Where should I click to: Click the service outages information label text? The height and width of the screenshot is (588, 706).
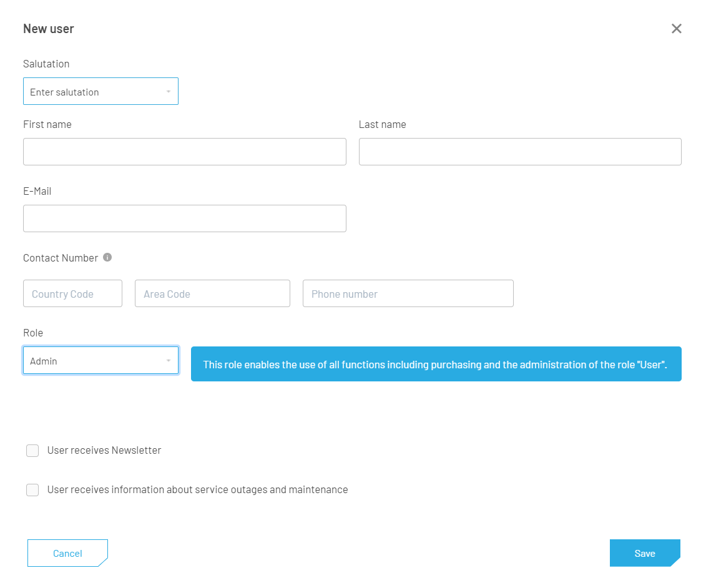(x=197, y=490)
